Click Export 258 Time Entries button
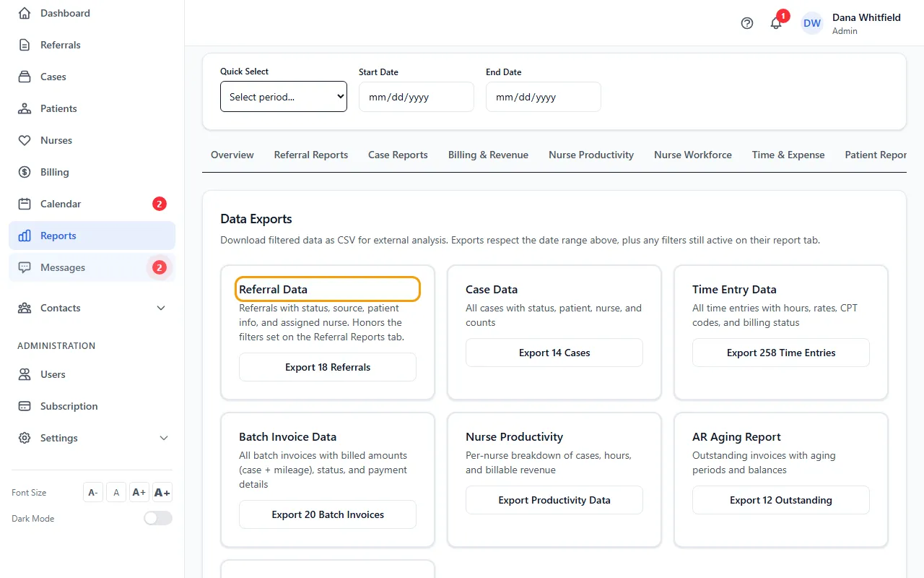Viewport: 924px width, 578px height. pos(781,353)
